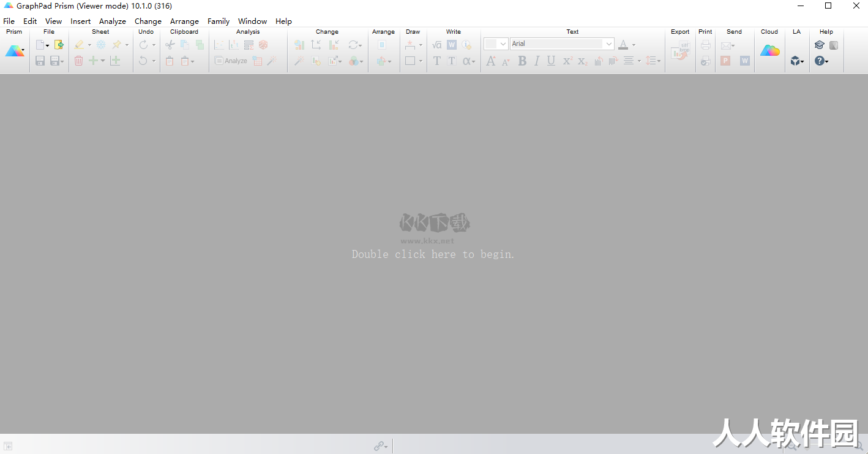
Task: Click the info insert icon in Write
Action: (x=466, y=45)
